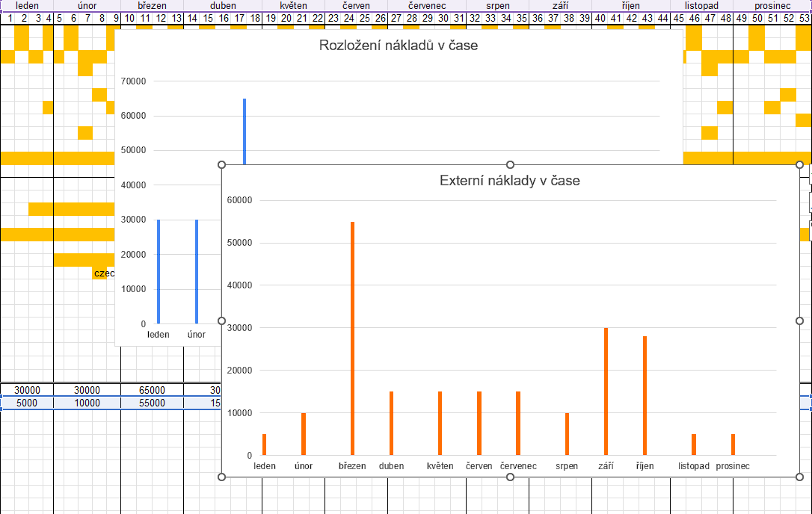
Task: Click the bottom-center resize handle of selected chart
Action: point(510,477)
